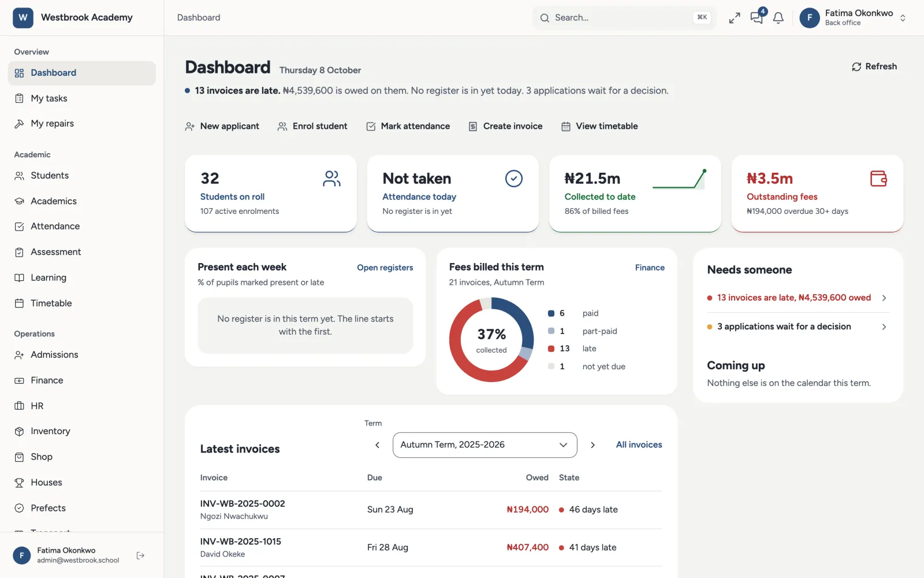Click the Create invoice quick action

pyautogui.click(x=505, y=126)
